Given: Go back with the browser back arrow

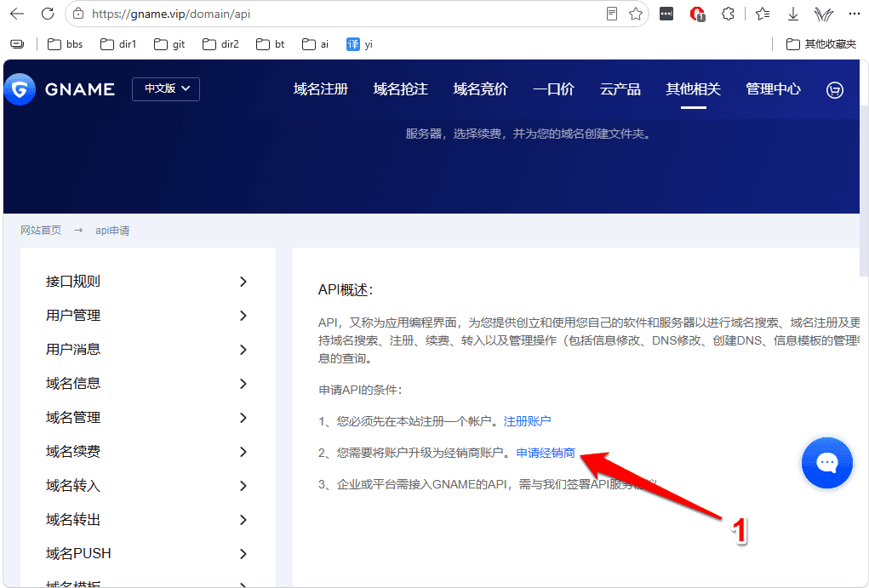Looking at the screenshot, I should coord(17,14).
